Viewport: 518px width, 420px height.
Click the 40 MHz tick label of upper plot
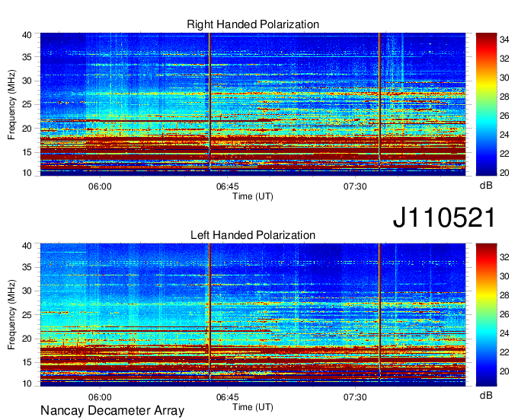27,35
